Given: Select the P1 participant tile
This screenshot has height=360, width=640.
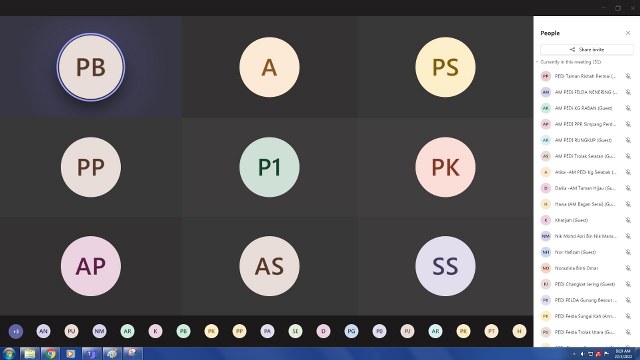Looking at the screenshot, I should coord(269,167).
